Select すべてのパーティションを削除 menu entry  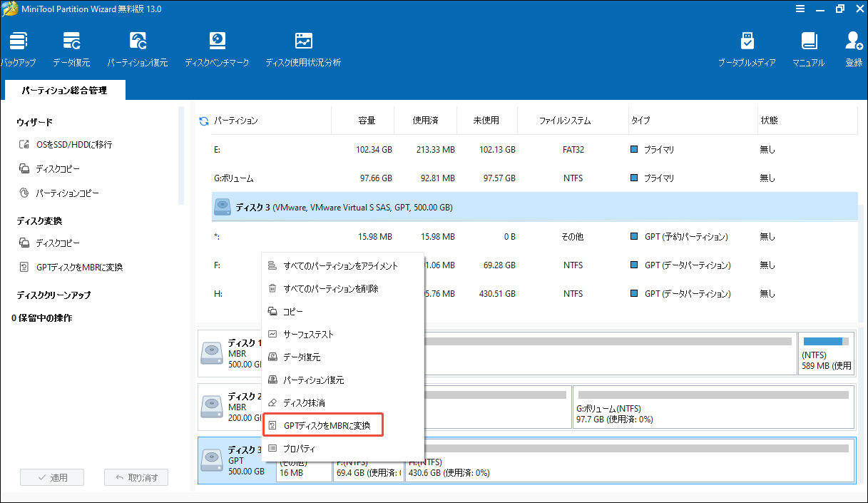330,289
